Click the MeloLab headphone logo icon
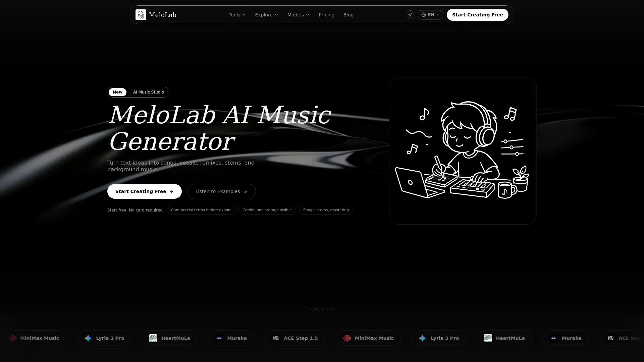The height and width of the screenshot is (362, 644). (x=141, y=15)
